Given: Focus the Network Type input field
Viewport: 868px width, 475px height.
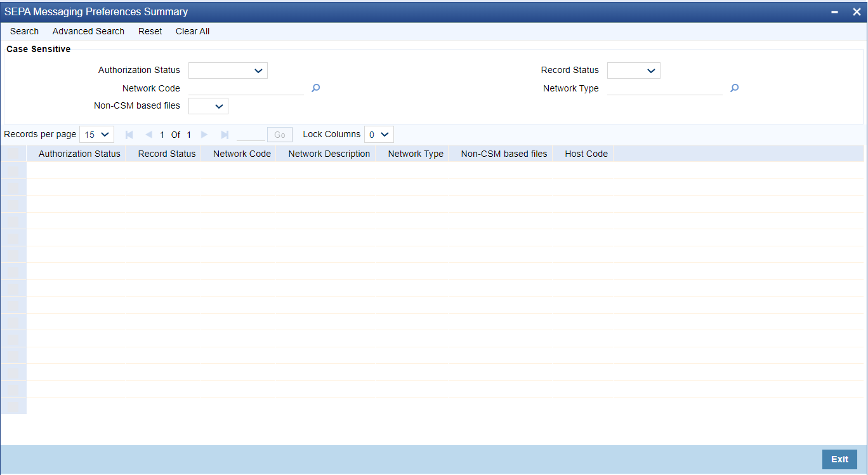Looking at the screenshot, I should 665,88.
